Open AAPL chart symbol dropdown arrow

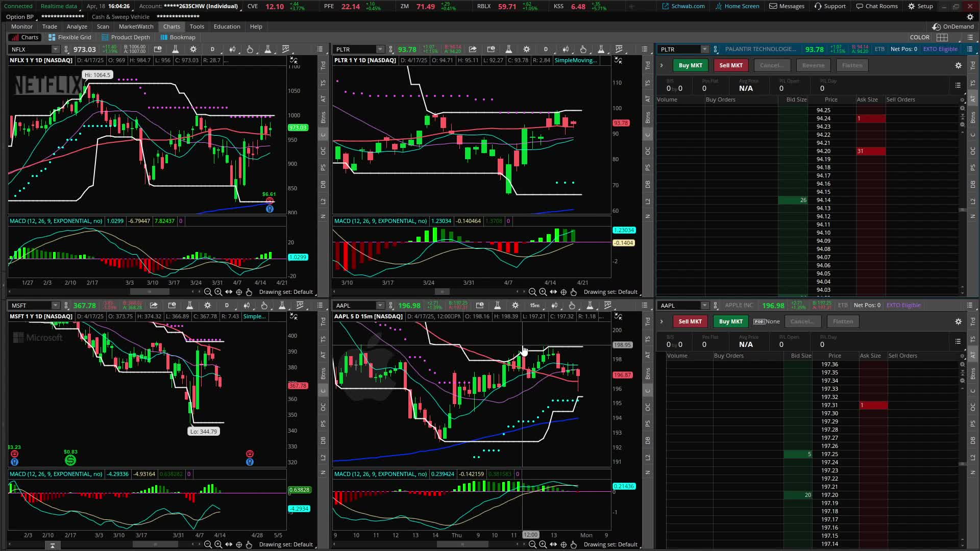pyautogui.click(x=380, y=306)
